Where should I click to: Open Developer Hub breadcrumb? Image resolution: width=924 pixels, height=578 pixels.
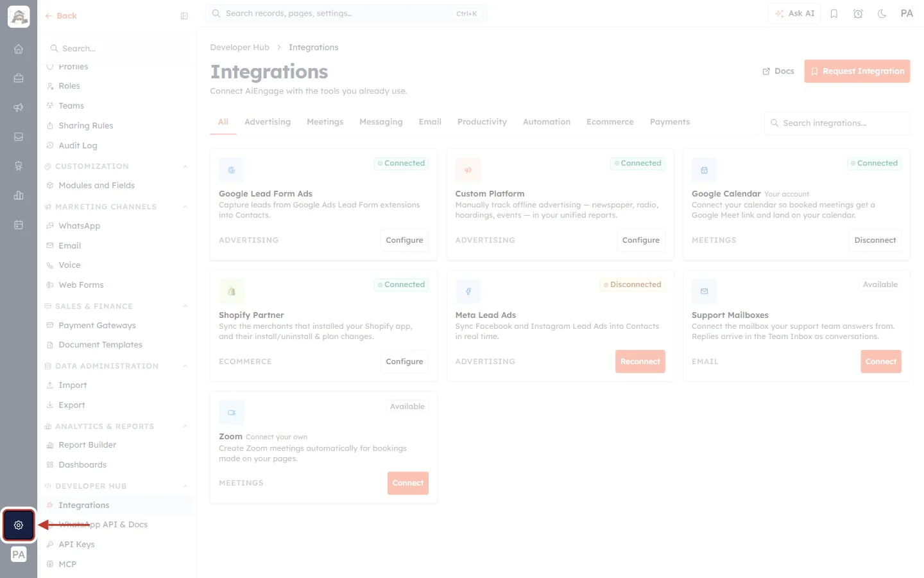[240, 48]
